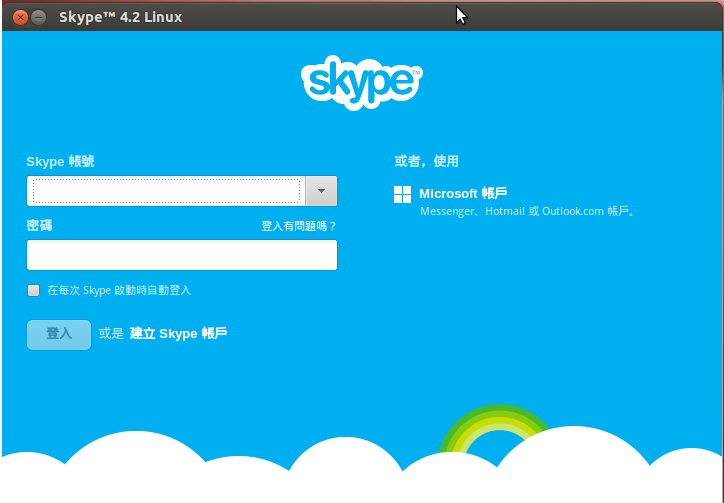
Task: Click the 密碼 label
Action: [x=39, y=226]
